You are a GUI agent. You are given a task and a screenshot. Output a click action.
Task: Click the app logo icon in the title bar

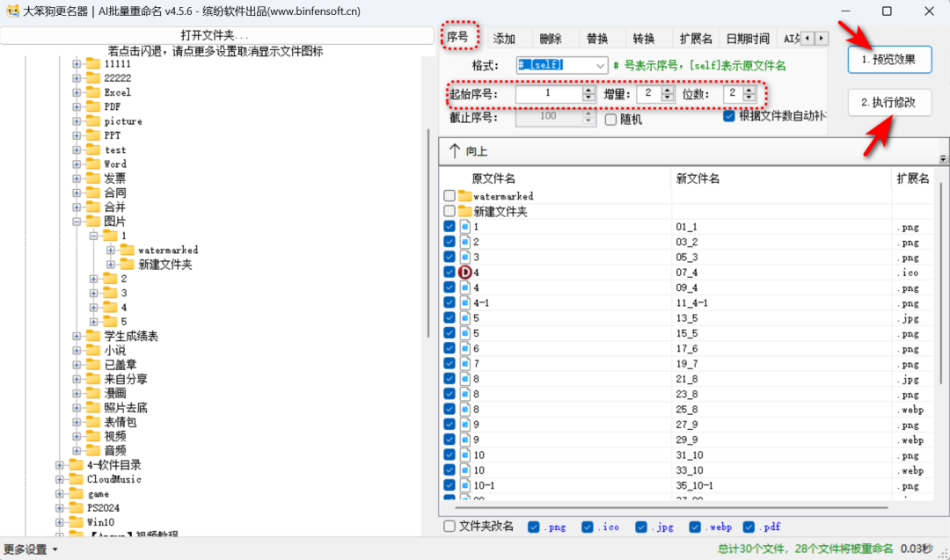click(x=12, y=11)
